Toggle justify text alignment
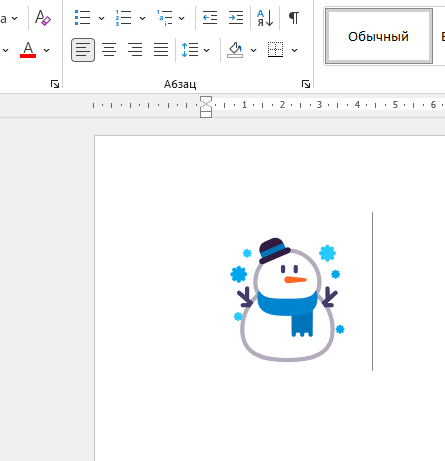Screen dimensions: 445x461 click(161, 50)
